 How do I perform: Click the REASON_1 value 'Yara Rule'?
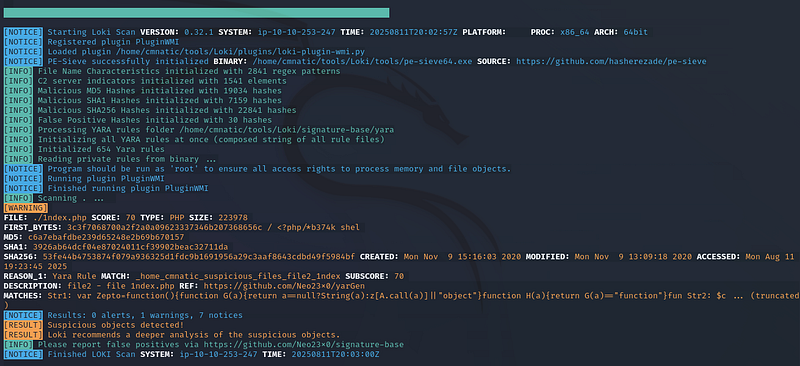point(74,276)
